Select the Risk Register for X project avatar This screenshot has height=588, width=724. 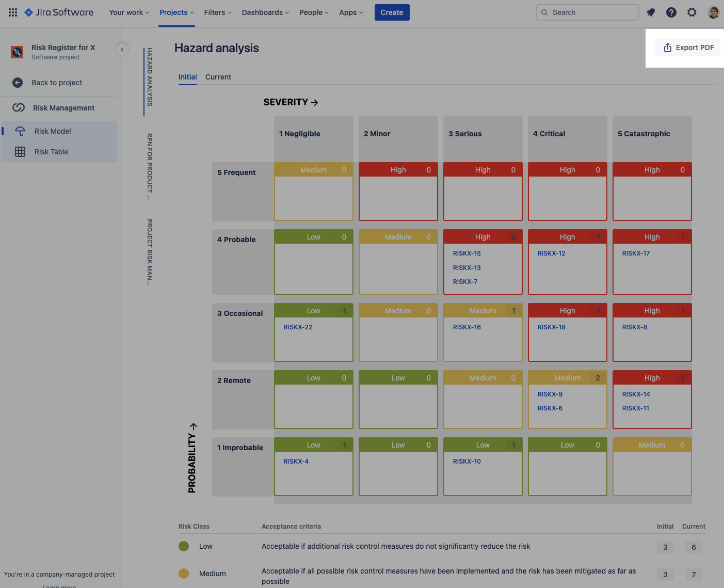pyautogui.click(x=16, y=52)
